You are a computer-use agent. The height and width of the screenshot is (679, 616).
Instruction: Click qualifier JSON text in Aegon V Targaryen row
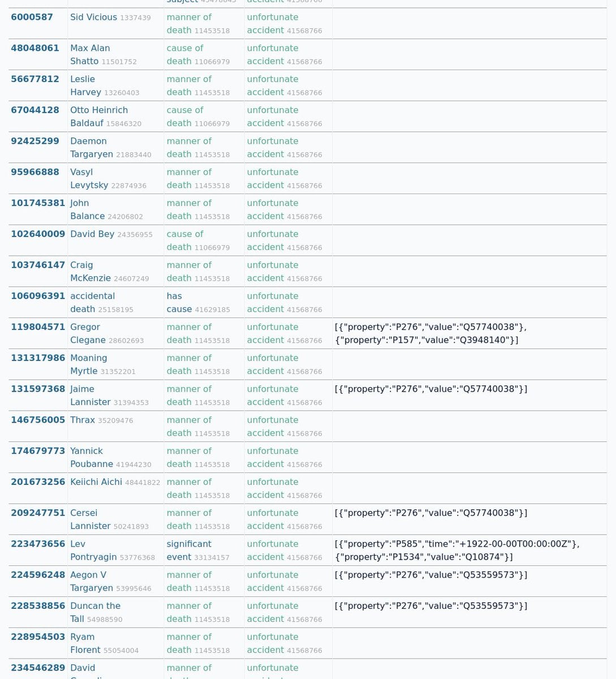430,575
